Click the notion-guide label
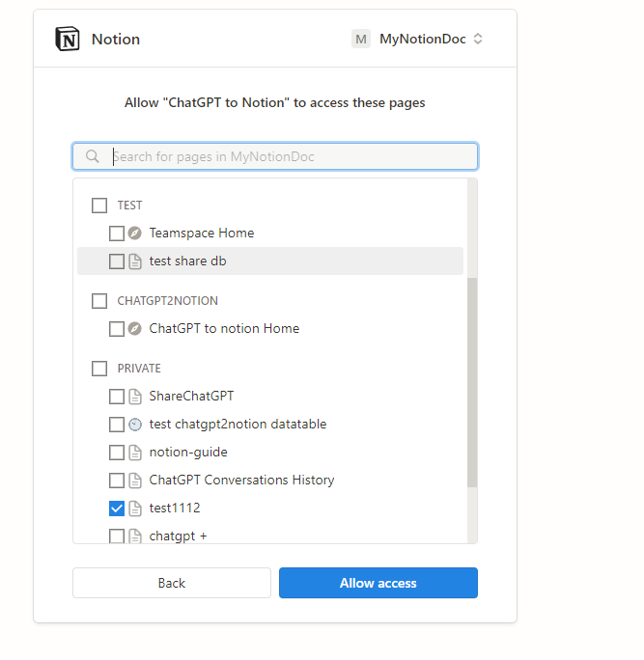This screenshot has height=660, width=644. click(188, 453)
